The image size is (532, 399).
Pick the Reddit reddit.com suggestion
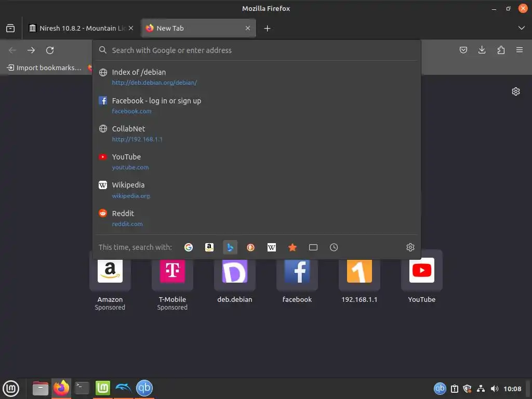(x=257, y=219)
